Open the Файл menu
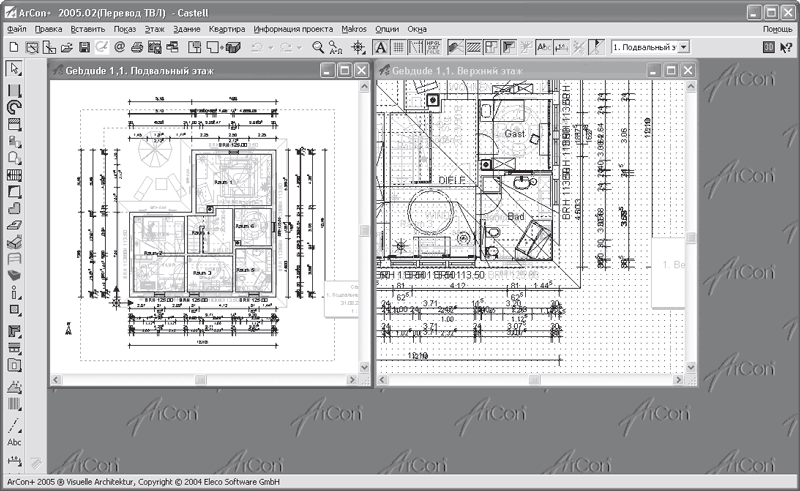800x491 pixels. pos(16,30)
